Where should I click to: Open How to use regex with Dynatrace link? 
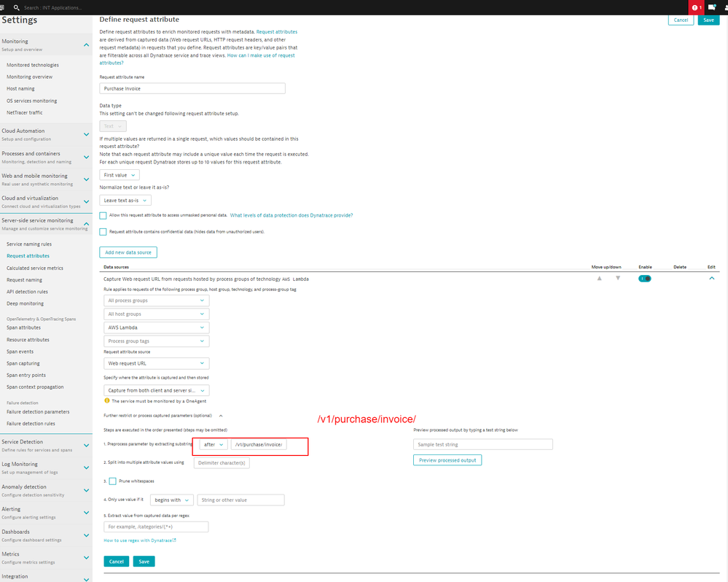click(x=139, y=540)
